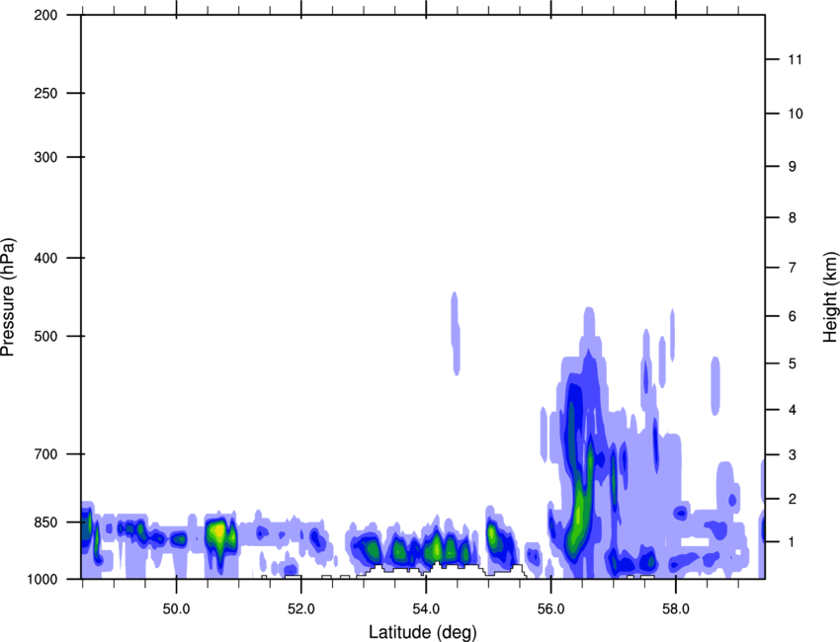Select the 1000 pressure tick label
This screenshot has height=642, width=840.
(x=42, y=580)
